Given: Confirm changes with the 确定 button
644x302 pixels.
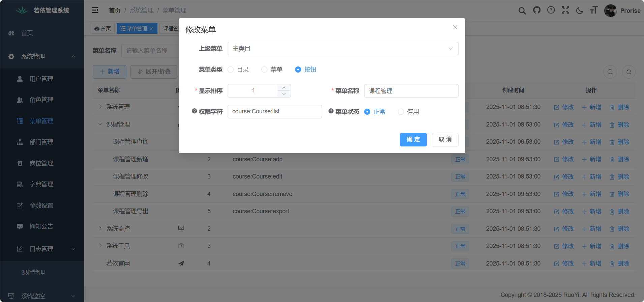Looking at the screenshot, I should click(x=413, y=139).
